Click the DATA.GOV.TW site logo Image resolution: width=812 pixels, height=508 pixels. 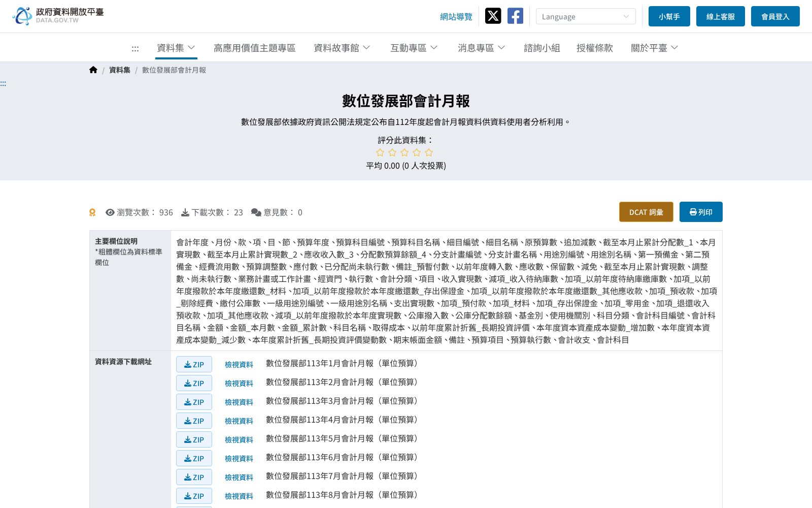[x=58, y=16]
